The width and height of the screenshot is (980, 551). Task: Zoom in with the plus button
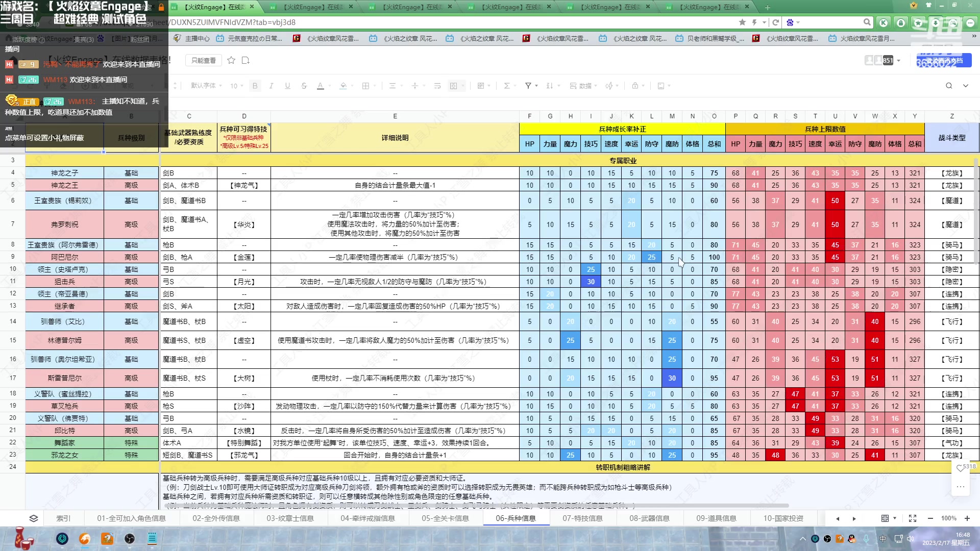(x=967, y=518)
